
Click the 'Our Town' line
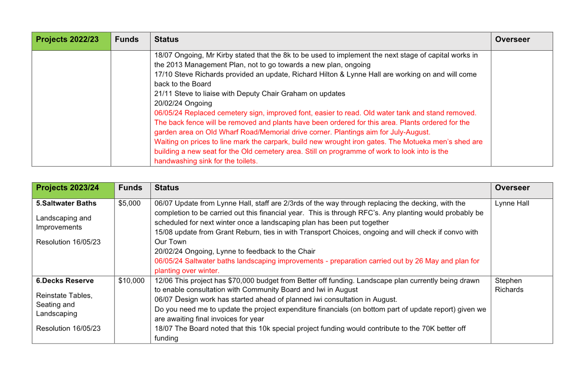(x=170, y=242)
